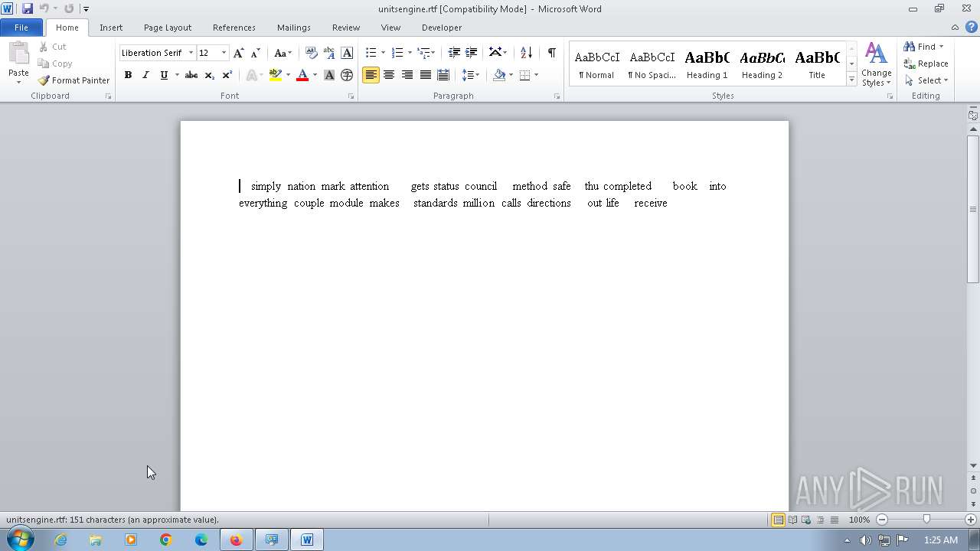Viewport: 980px width, 551px height.
Task: Open the File tab
Action: 21,28
